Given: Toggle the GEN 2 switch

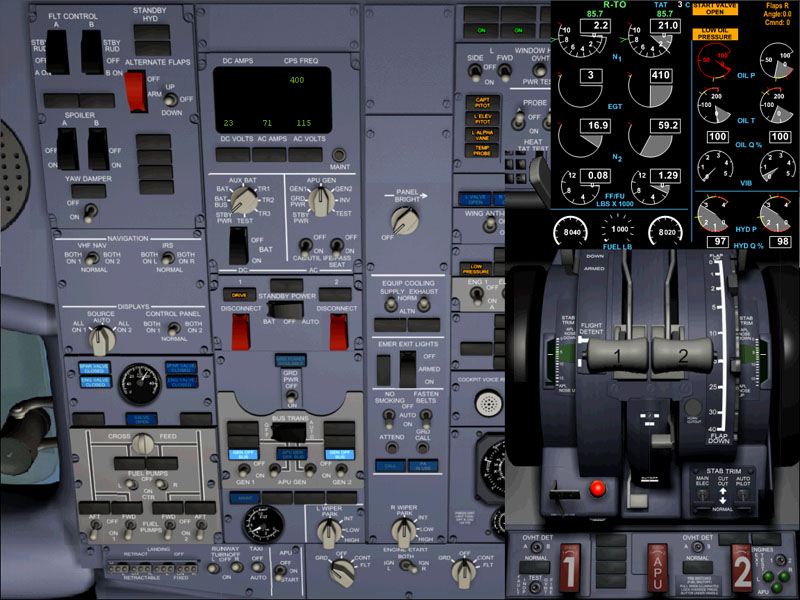Looking at the screenshot, I should 341,470.
